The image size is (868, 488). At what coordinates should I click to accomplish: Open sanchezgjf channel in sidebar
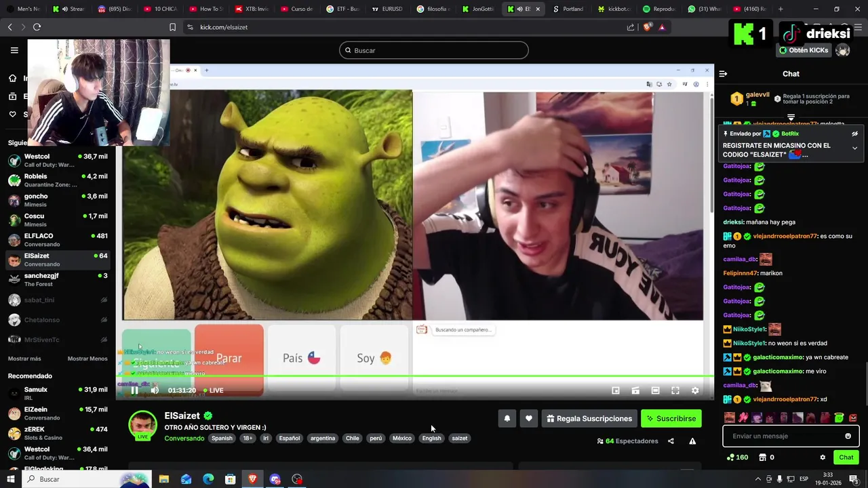[58, 279]
